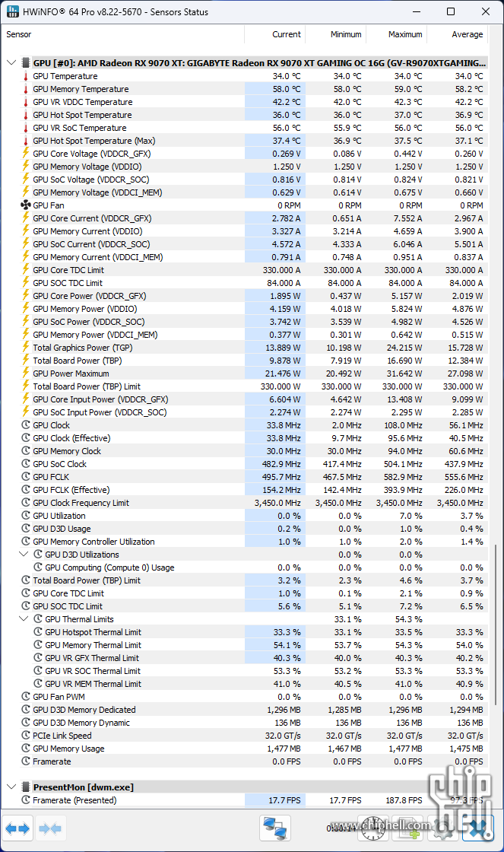Click the expand-columns blue arrows button
Viewport: 504px width, 852px height.
[17, 828]
